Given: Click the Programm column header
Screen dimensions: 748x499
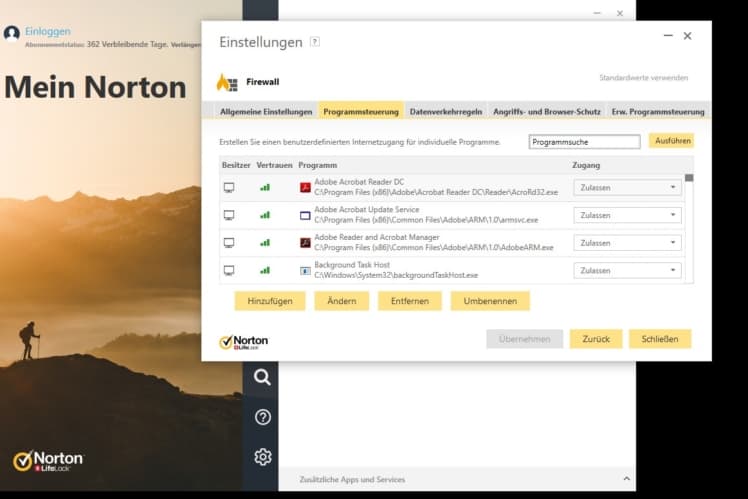Looking at the screenshot, I should point(317,165).
